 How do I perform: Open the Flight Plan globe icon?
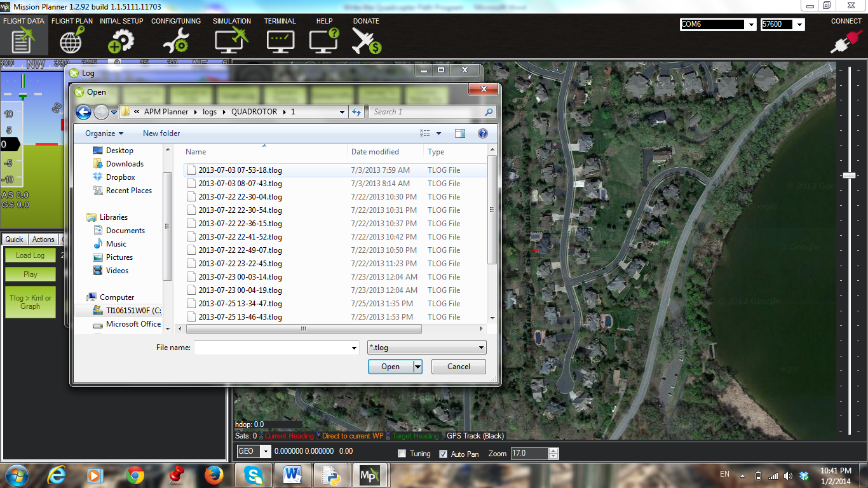click(x=71, y=41)
